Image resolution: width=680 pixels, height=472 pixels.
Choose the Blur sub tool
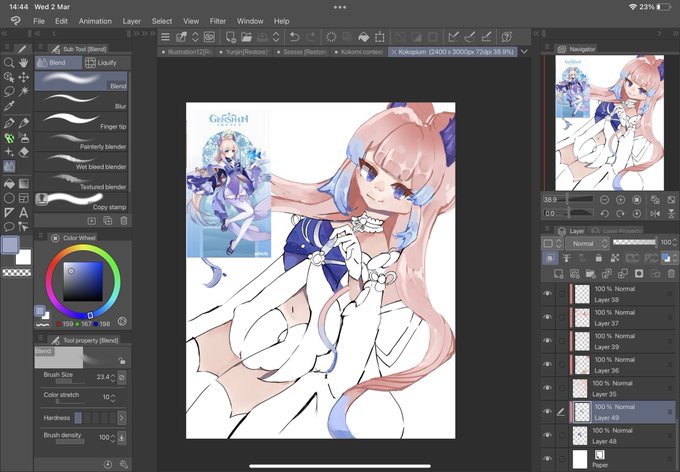[x=81, y=102]
